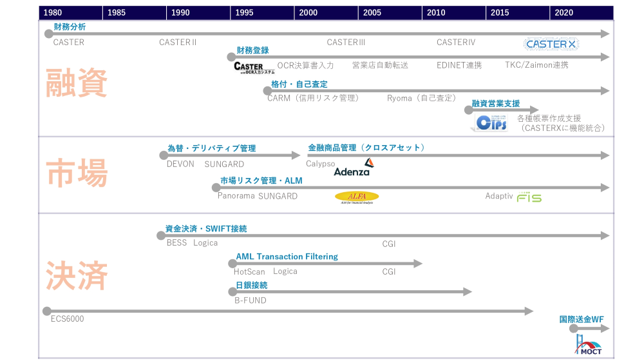The image size is (644, 363).
Task: Click the 資金決済・SWIFT接続 label
Action: (206, 229)
